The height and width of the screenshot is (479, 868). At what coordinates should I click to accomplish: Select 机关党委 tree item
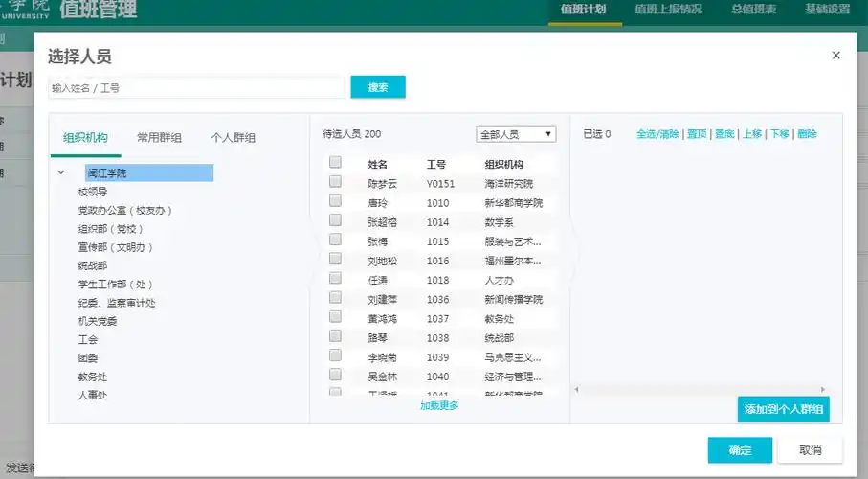(x=98, y=321)
